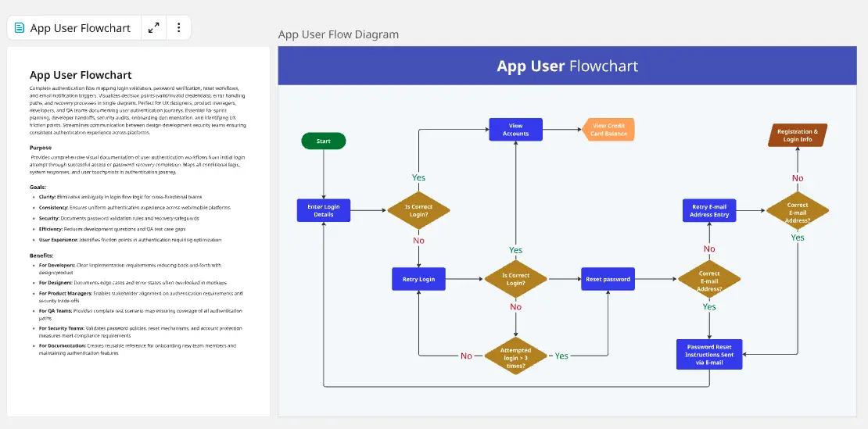Select the Correct E-mail Address diamond after Reset password
This screenshot has width=868, height=429.
click(x=709, y=280)
